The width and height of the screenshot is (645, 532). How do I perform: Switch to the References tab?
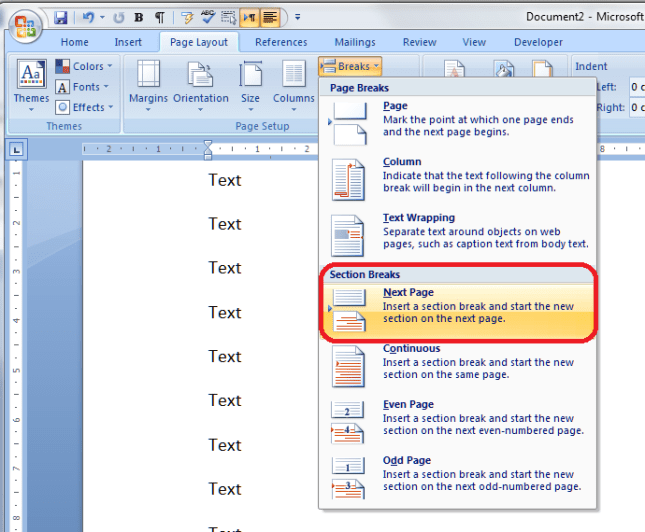point(281,42)
